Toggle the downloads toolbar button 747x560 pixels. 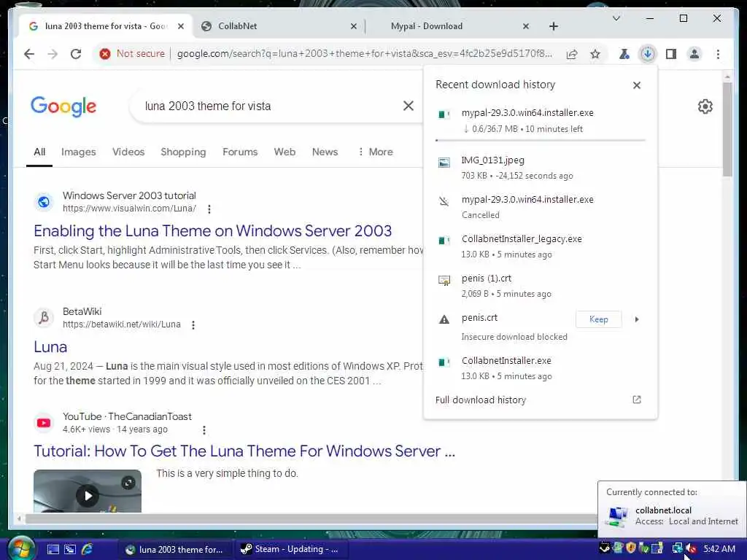648,54
